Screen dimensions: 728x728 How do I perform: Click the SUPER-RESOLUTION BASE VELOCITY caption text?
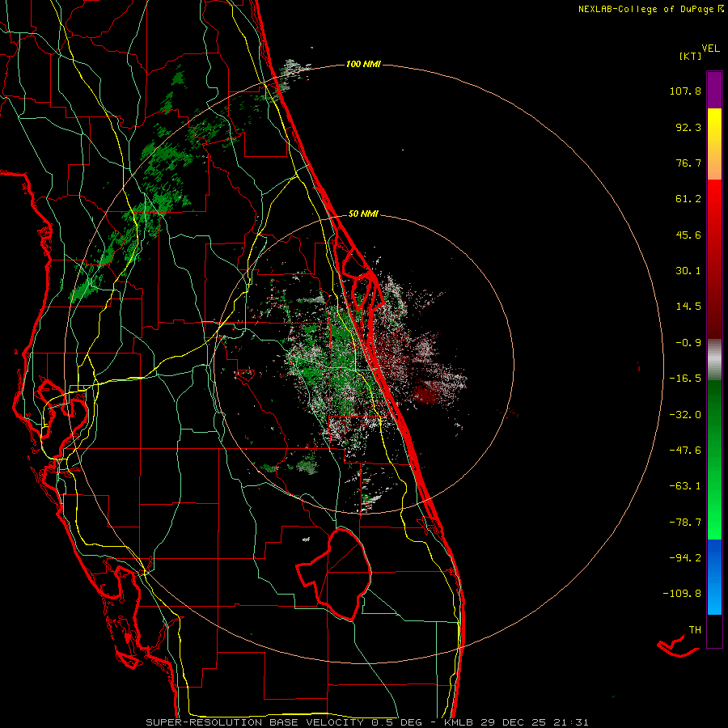click(x=255, y=722)
